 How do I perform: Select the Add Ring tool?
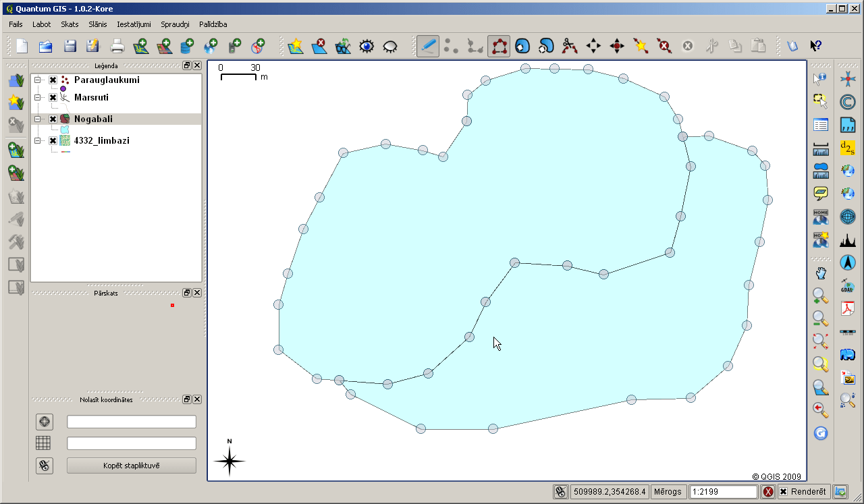click(x=522, y=46)
